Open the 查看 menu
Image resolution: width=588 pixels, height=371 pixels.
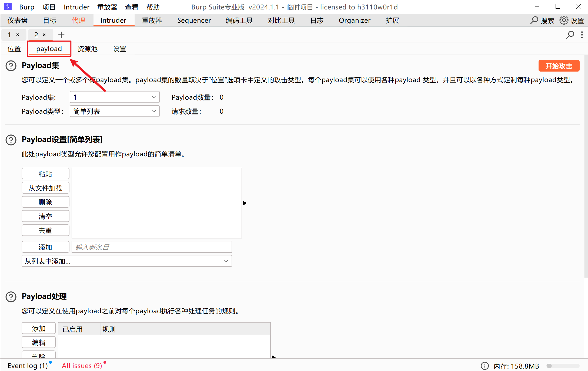(132, 7)
